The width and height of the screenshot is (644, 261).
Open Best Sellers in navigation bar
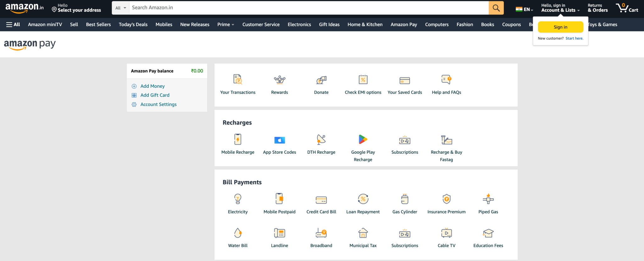[x=98, y=25]
